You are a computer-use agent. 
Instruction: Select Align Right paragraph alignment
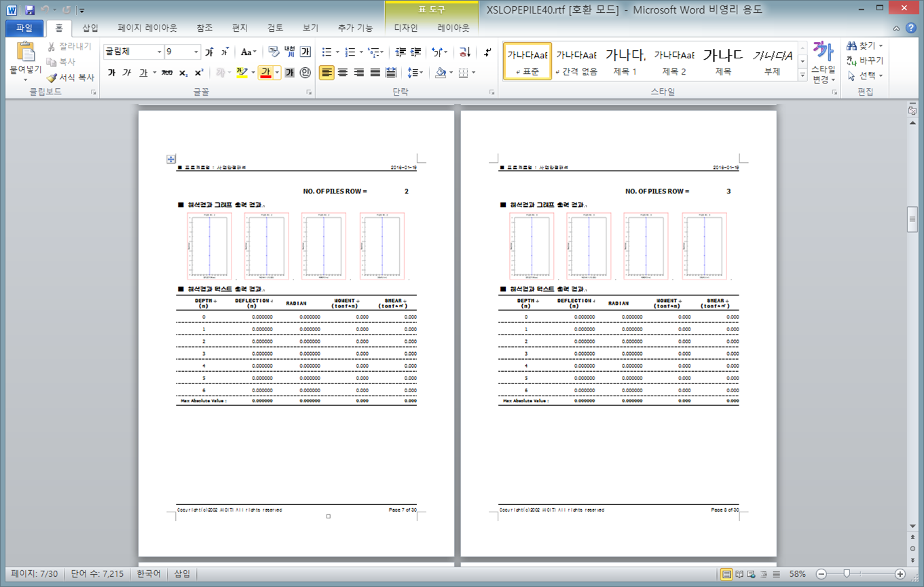[358, 73]
